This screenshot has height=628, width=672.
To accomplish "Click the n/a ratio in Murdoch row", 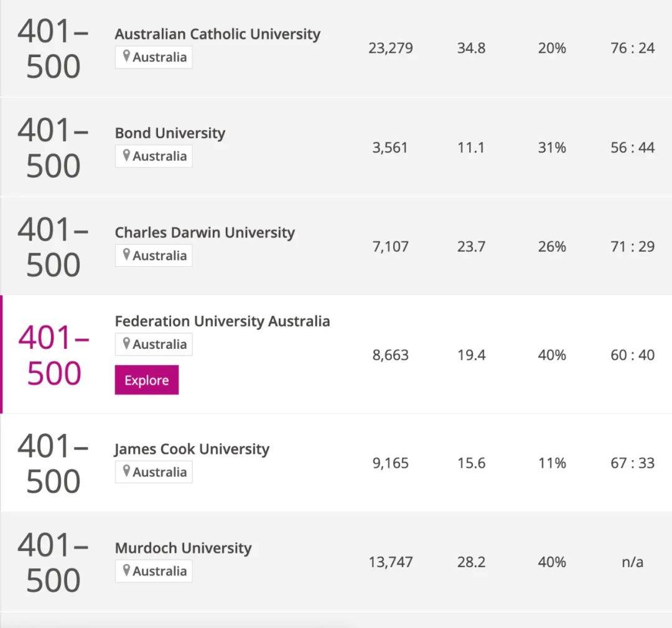I will (x=633, y=561).
